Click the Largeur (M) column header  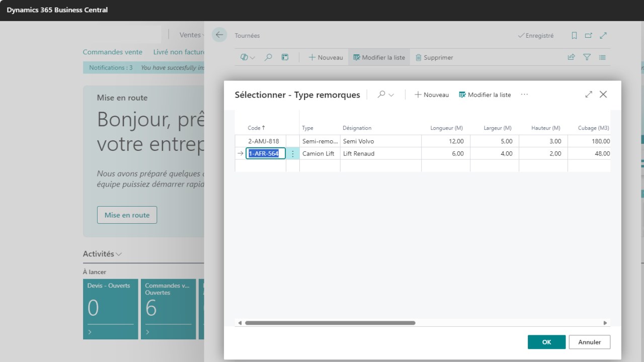pos(498,128)
